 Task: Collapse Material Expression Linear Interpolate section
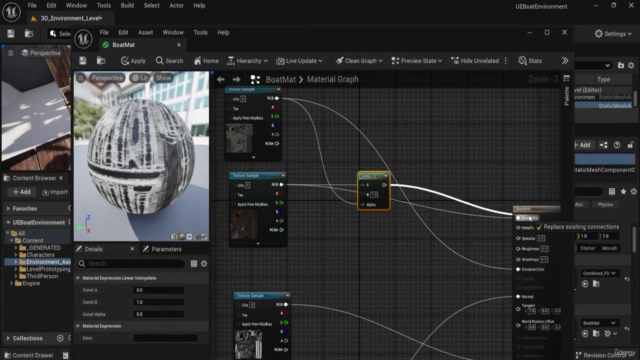[78, 278]
